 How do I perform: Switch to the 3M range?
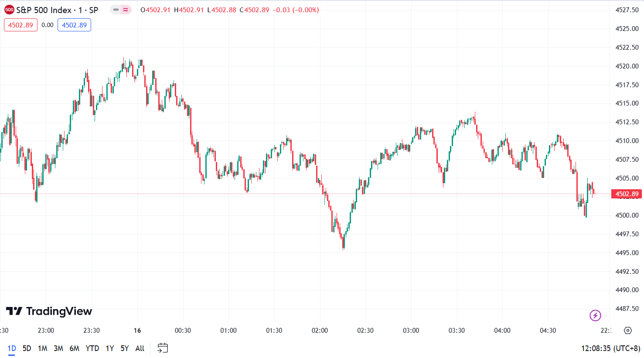pos(58,348)
